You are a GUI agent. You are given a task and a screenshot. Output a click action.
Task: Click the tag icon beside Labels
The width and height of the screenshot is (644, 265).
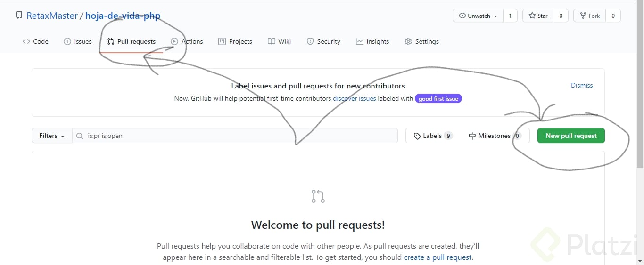(417, 136)
